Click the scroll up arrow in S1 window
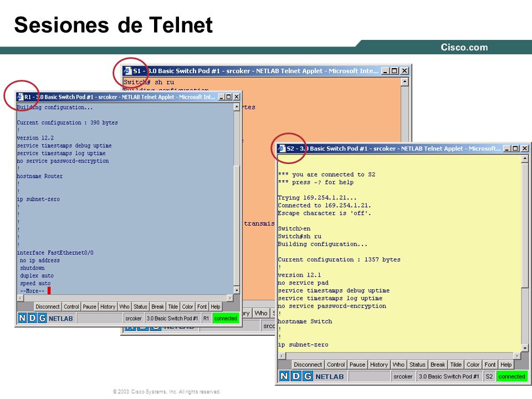 tap(405, 82)
